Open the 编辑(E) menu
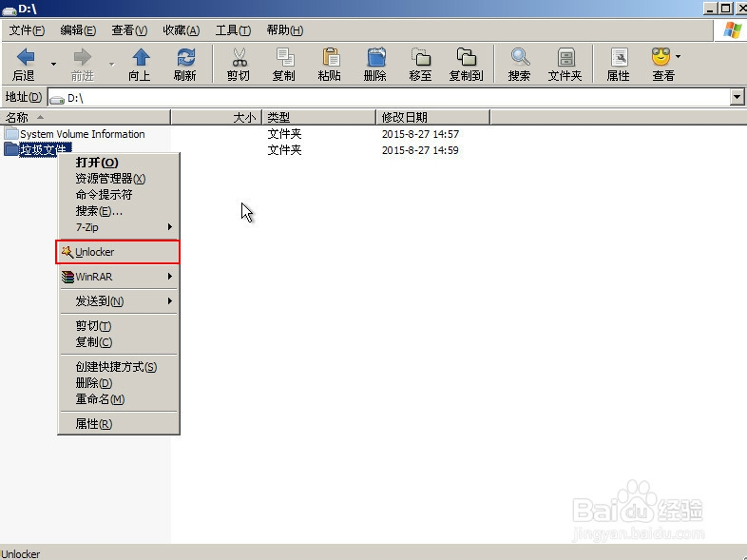The width and height of the screenshot is (747, 560). (78, 30)
